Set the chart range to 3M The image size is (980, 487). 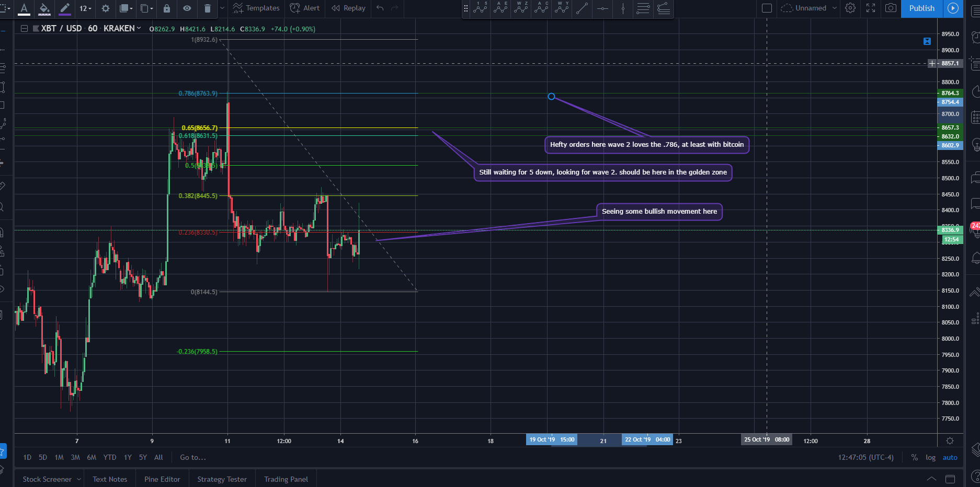(75, 458)
